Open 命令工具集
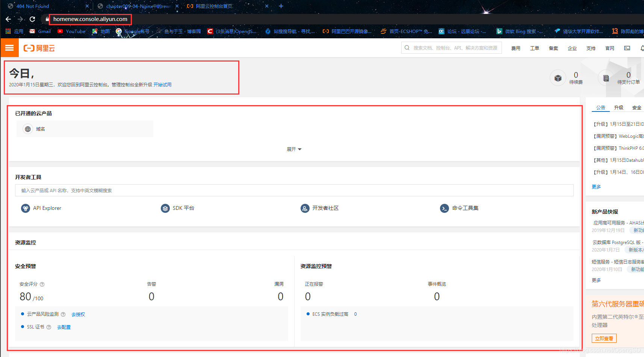This screenshot has width=644, height=357. click(x=459, y=208)
